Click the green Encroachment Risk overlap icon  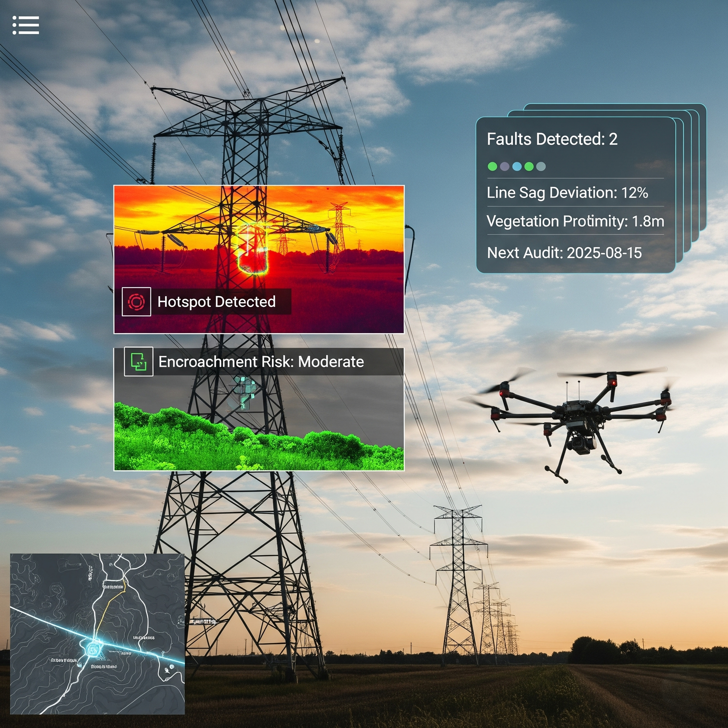pyautogui.click(x=138, y=362)
